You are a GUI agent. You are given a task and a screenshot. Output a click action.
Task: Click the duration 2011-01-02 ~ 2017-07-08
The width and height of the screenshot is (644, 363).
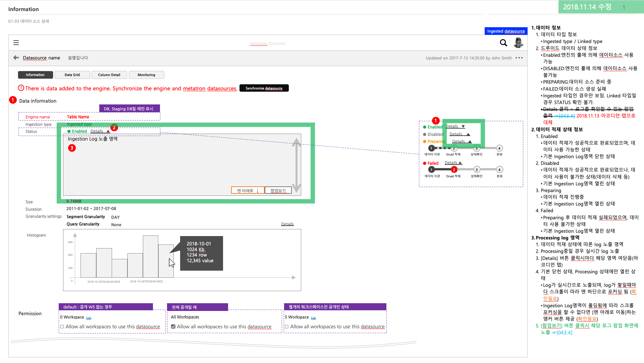(x=91, y=209)
